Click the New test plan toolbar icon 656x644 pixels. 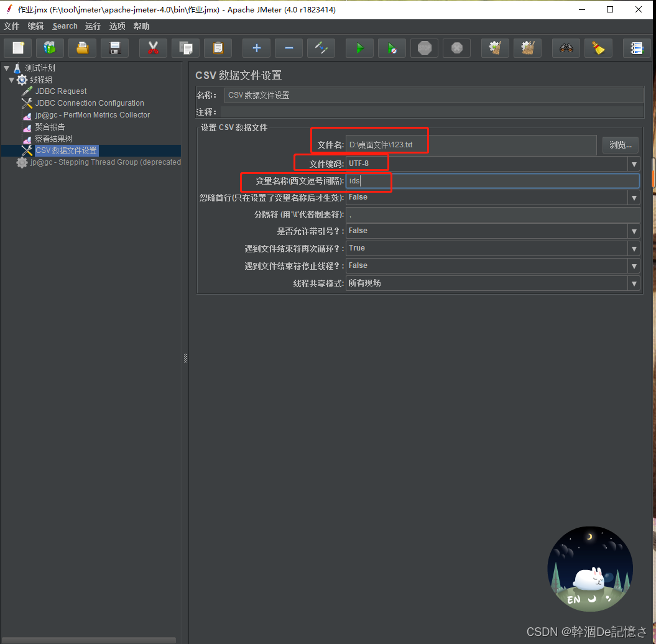tap(17, 48)
